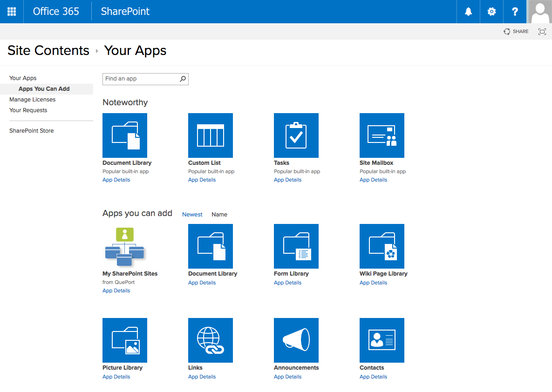This screenshot has height=392, width=552.
Task: Add the Custom List app tile
Action: click(211, 135)
